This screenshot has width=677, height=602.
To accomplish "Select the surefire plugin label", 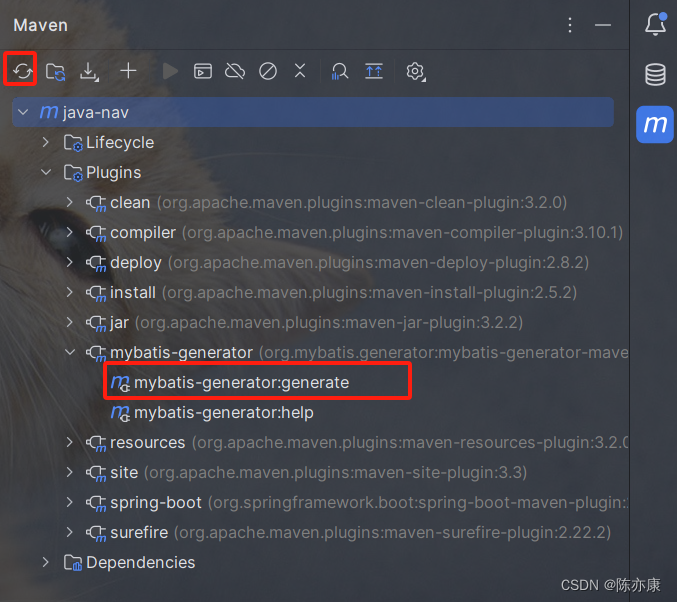I will 139,532.
